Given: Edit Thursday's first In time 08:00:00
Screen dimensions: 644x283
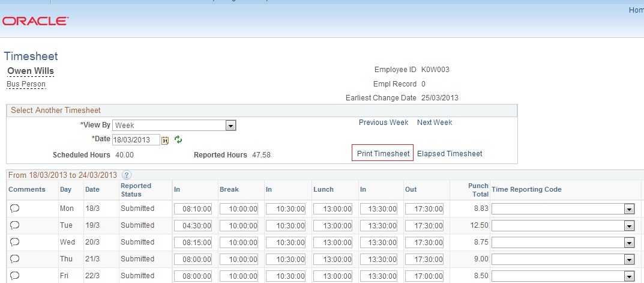Looking at the screenshot, I should click(193, 260).
